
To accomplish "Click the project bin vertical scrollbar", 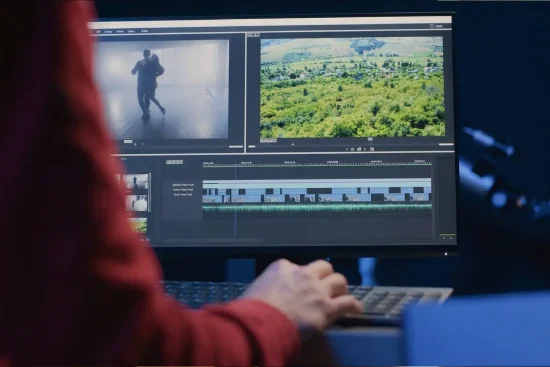I will [150, 192].
